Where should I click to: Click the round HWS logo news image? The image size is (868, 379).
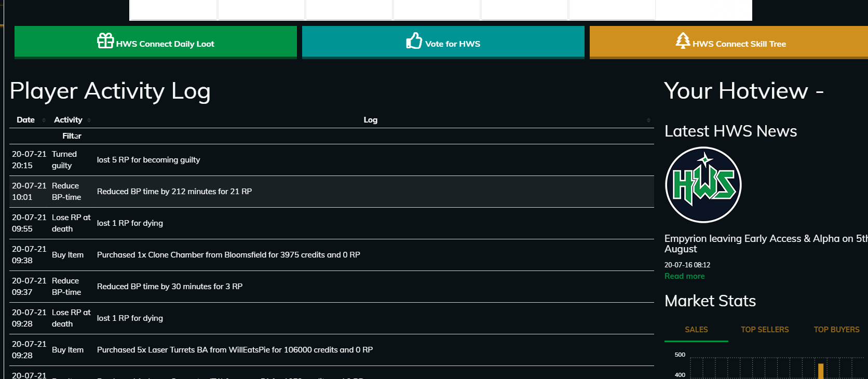point(703,185)
